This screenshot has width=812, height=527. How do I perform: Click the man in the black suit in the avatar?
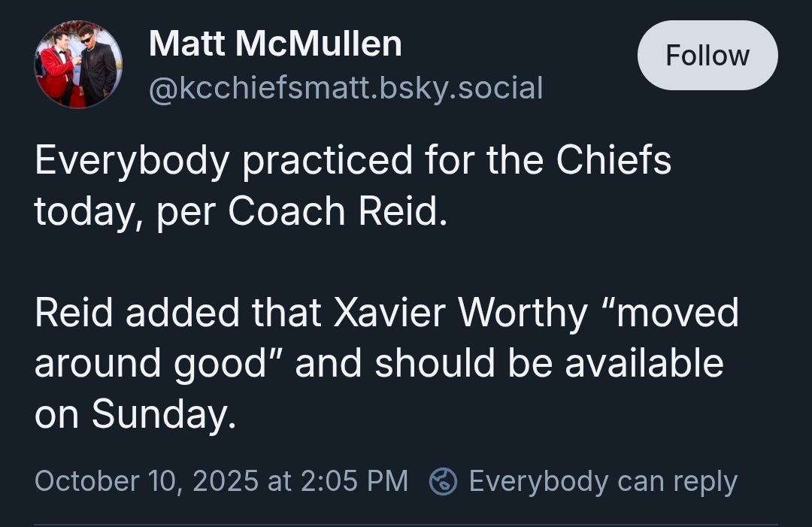(97, 68)
